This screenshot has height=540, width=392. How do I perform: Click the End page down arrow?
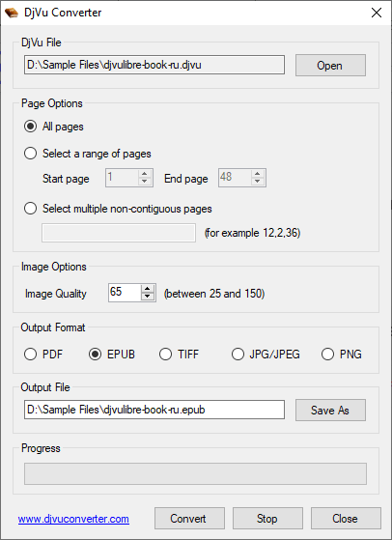coord(258,182)
